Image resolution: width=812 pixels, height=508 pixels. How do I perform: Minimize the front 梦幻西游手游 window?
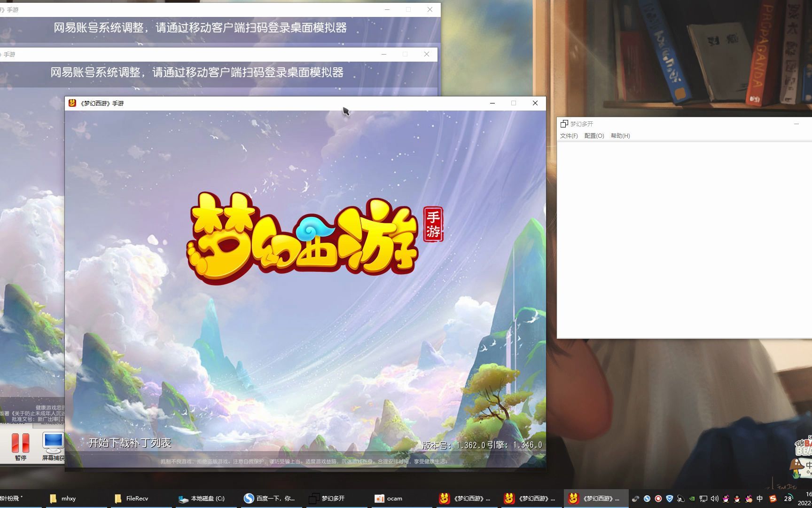click(492, 103)
